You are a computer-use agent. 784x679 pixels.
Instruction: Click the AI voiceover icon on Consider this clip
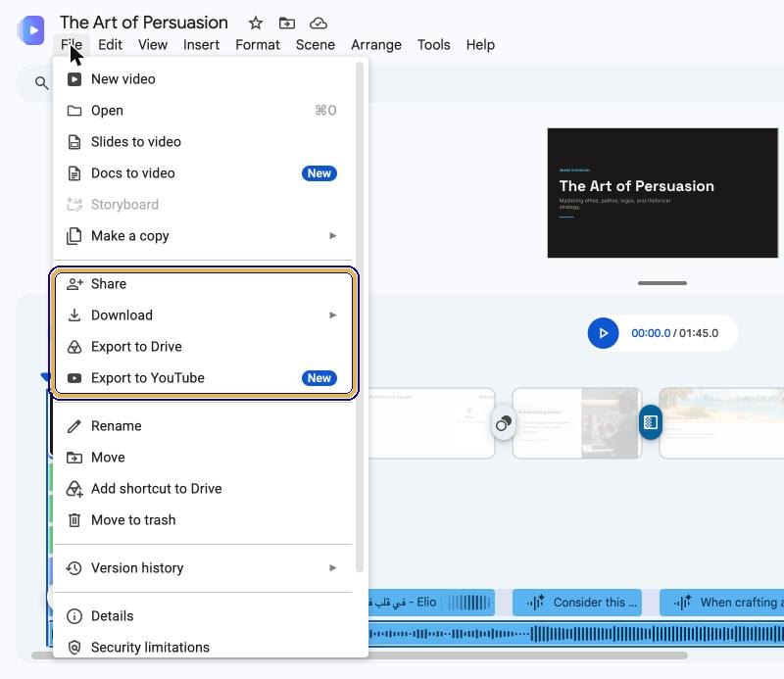(x=535, y=602)
